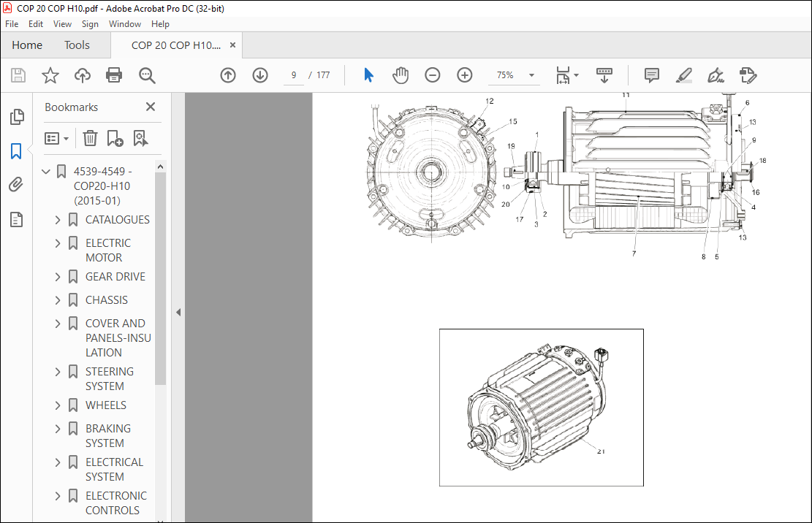This screenshot has height=523, width=812.
Task: Click the scrolling mode toolbar icon
Action: point(604,75)
